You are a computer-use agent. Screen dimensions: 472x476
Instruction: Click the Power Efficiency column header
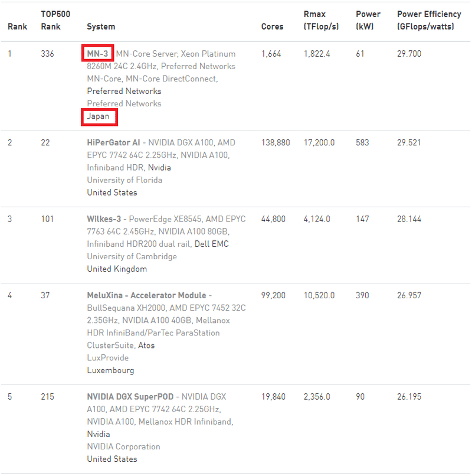[429, 20]
